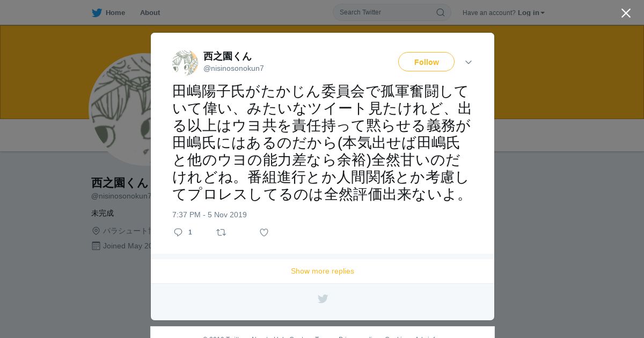The width and height of the screenshot is (644, 338).
Task: Click the tweet timestamp 7:37 PM - 5 Nov 2019
Action: pyautogui.click(x=209, y=215)
